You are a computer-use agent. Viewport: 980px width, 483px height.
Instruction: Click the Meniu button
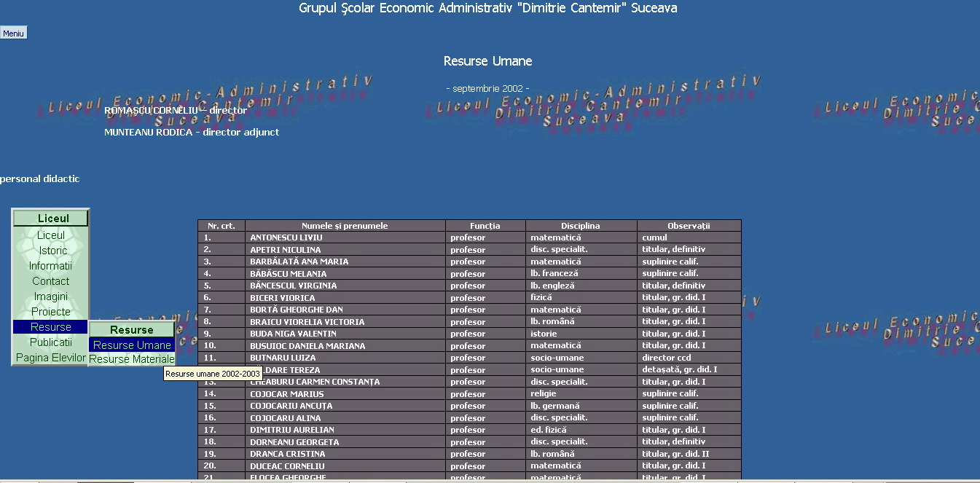tap(13, 34)
